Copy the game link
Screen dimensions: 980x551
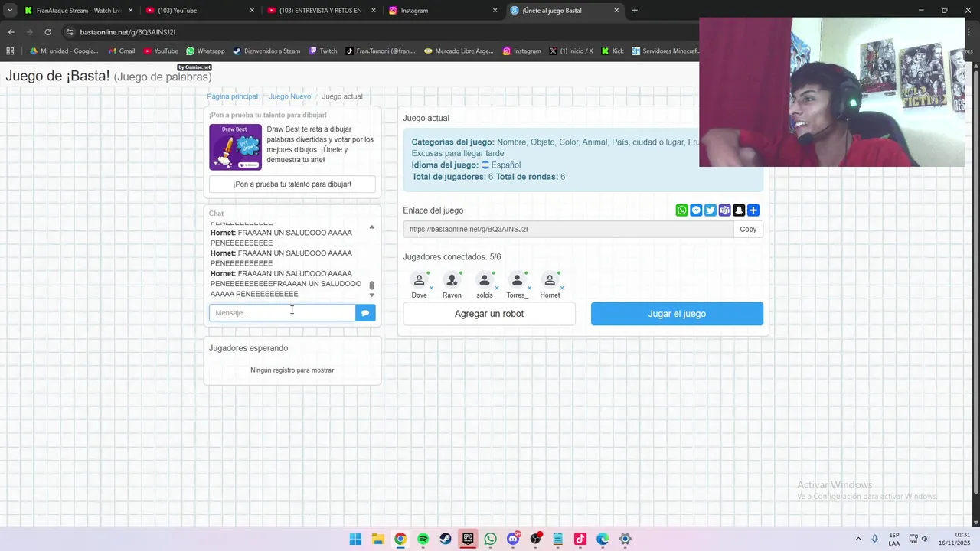click(x=748, y=229)
